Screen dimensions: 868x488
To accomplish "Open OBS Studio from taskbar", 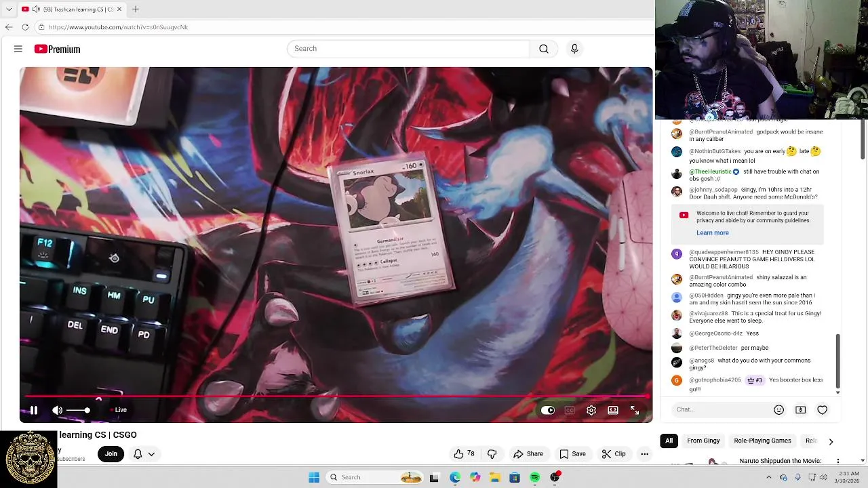I will [x=555, y=477].
